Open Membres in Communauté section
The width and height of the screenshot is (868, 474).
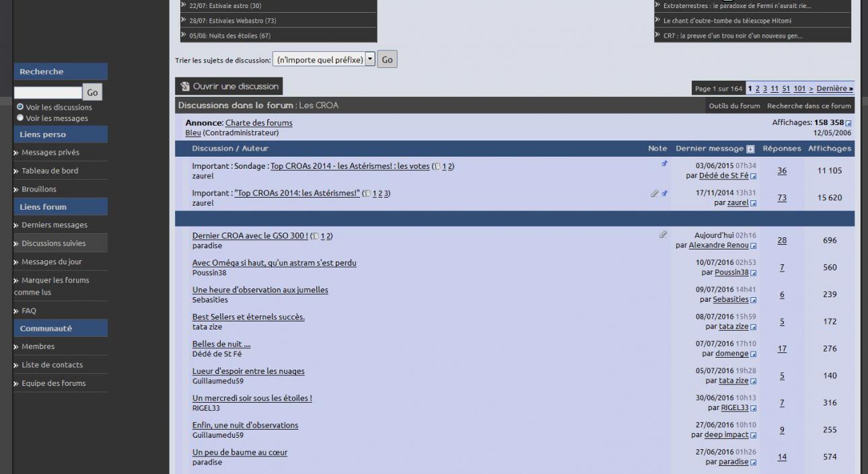coord(38,347)
